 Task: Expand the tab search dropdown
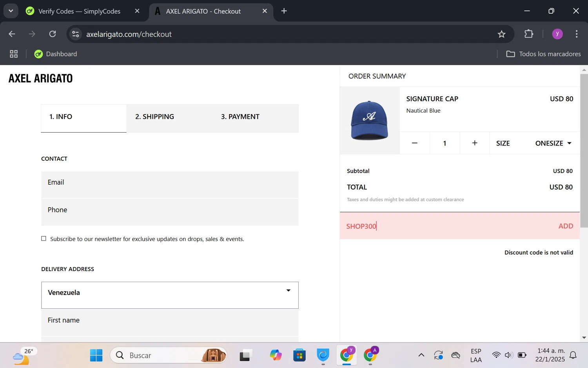(x=11, y=11)
